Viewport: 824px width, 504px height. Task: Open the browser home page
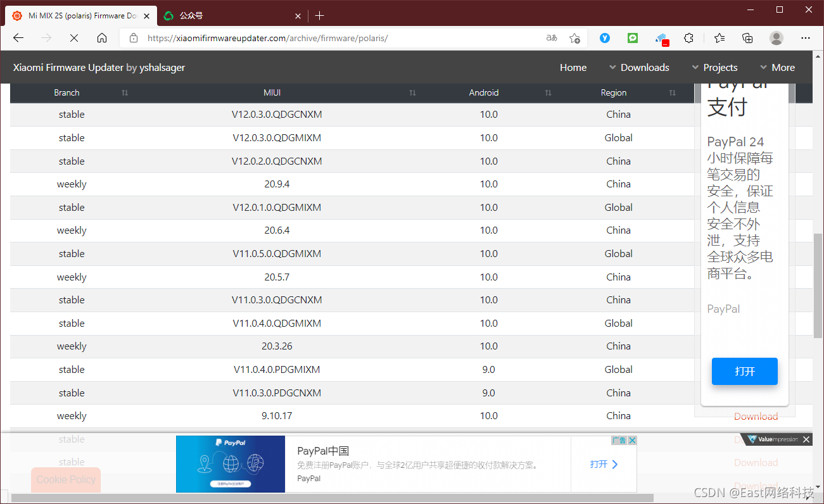[x=102, y=38]
